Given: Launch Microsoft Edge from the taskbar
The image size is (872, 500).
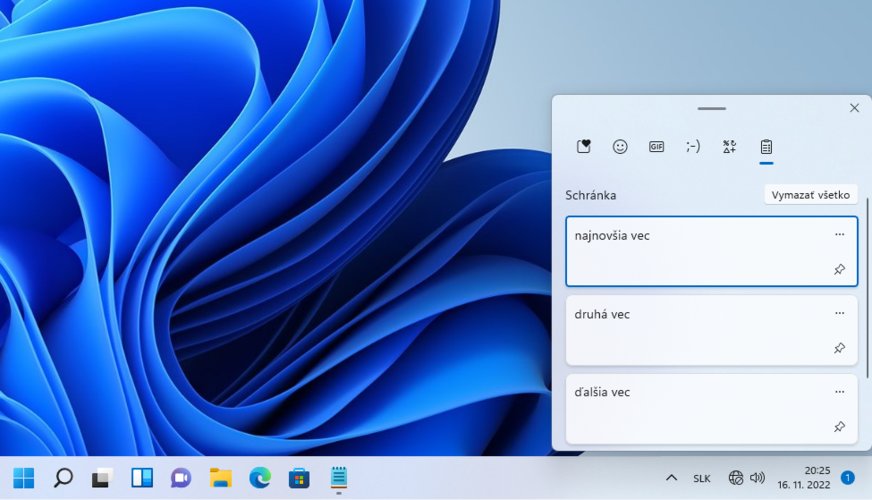Looking at the screenshot, I should pos(259,478).
